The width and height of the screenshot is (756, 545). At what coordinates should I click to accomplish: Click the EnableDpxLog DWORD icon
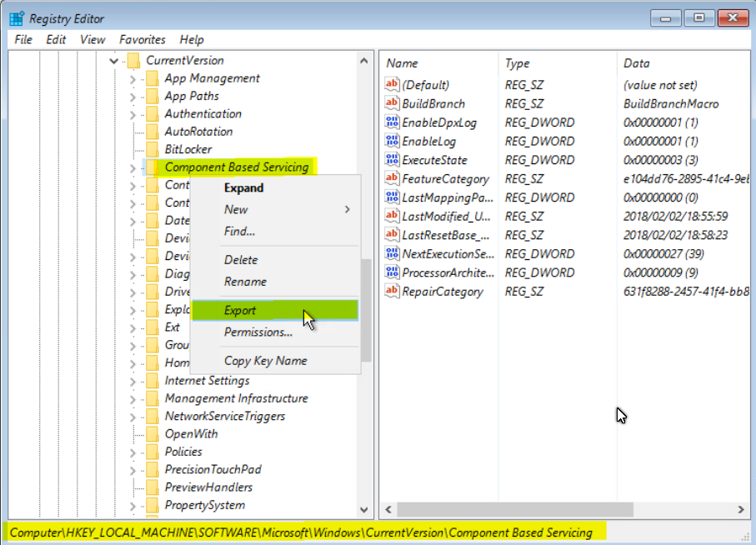pyautogui.click(x=392, y=122)
